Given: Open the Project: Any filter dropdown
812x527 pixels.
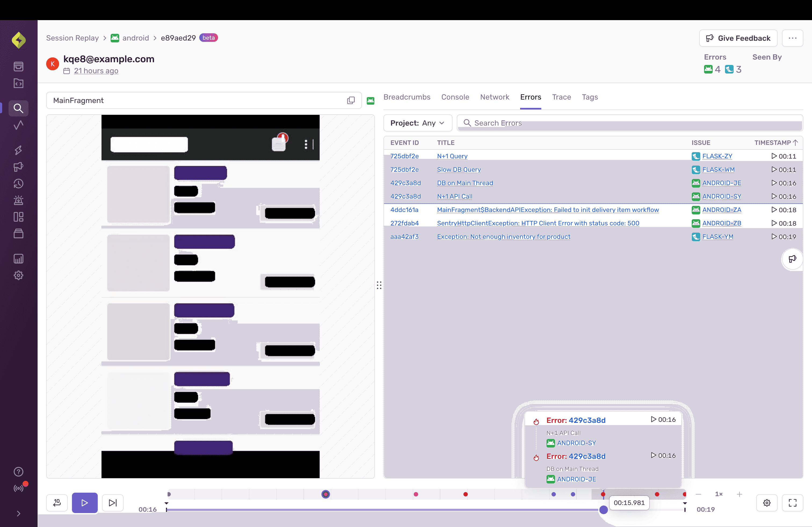Looking at the screenshot, I should click(418, 123).
